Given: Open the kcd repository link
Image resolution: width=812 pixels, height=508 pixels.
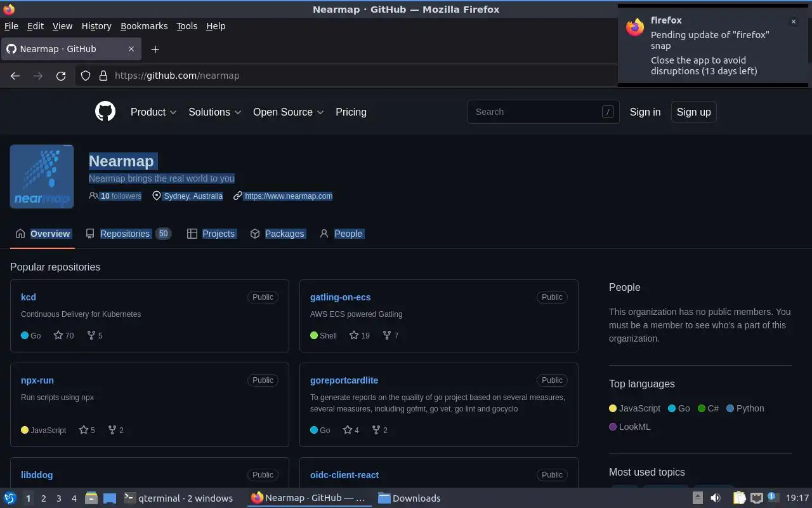Looking at the screenshot, I should point(29,297).
